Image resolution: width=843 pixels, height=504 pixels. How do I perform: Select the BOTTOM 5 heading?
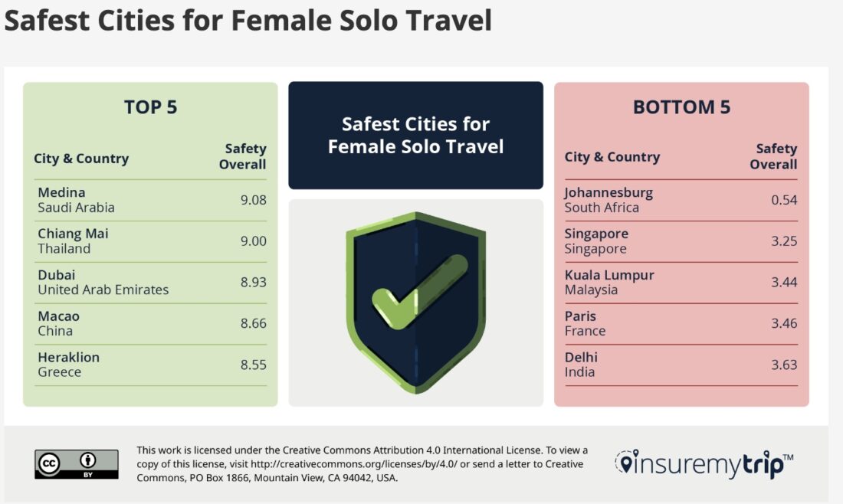pyautogui.click(x=682, y=107)
